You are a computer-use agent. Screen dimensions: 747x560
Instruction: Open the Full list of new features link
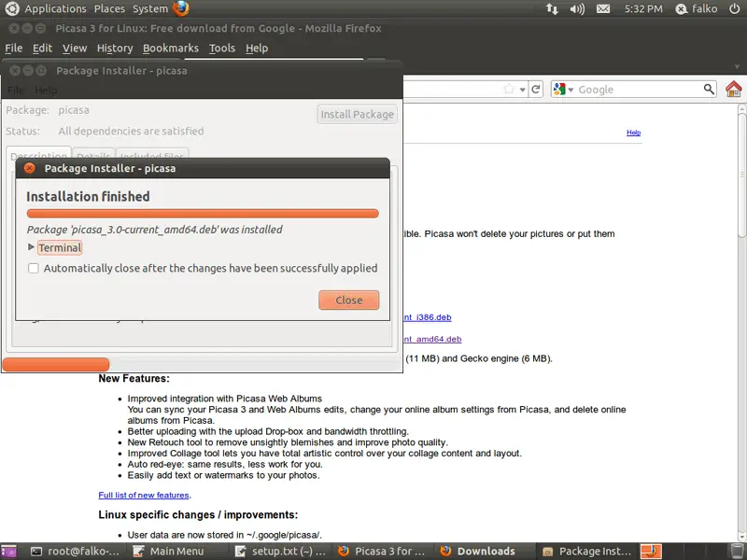coord(144,496)
